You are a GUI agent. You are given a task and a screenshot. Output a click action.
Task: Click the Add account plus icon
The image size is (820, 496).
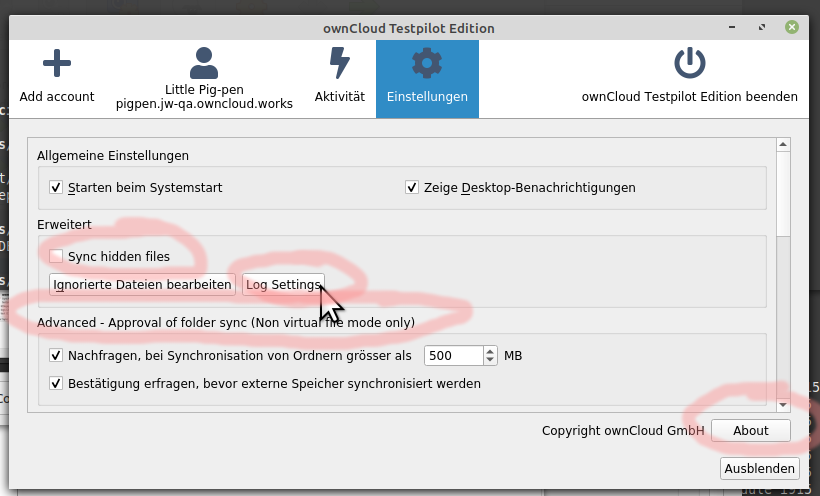pyautogui.click(x=56, y=64)
